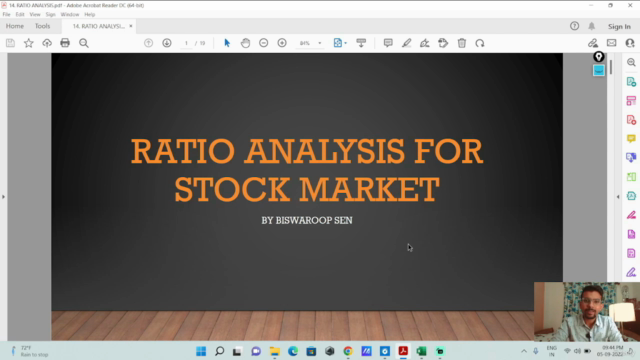Screen dimensions: 640x360
Task: Open the Sign document tool
Action: click(x=424, y=43)
